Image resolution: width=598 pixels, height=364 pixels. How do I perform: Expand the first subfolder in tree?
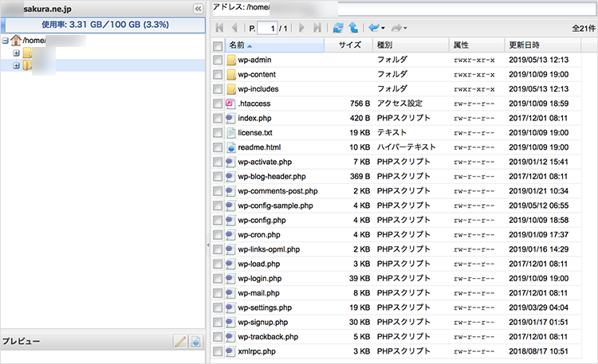(17, 53)
